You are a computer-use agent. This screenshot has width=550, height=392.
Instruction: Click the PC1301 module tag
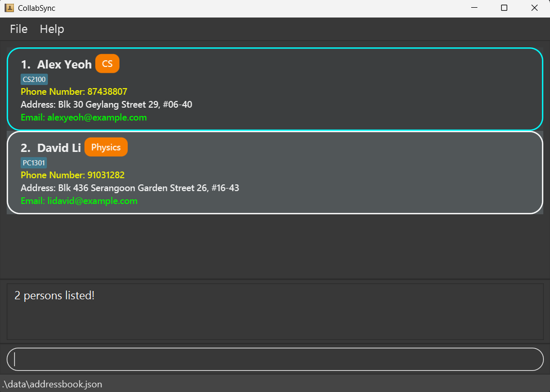pos(34,163)
